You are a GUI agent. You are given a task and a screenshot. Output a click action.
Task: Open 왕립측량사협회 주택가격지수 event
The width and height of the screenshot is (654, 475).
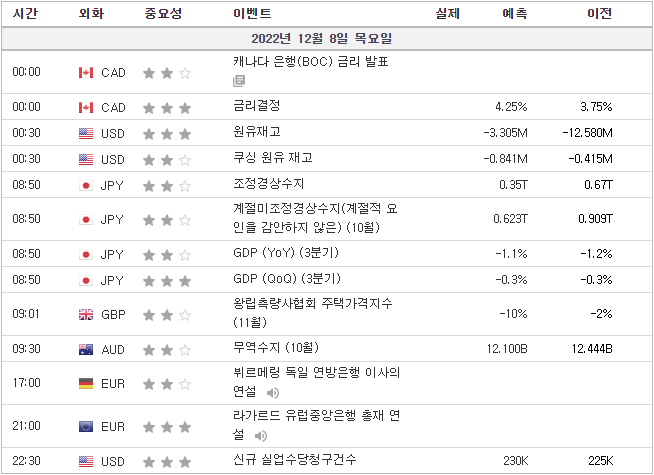(x=313, y=312)
